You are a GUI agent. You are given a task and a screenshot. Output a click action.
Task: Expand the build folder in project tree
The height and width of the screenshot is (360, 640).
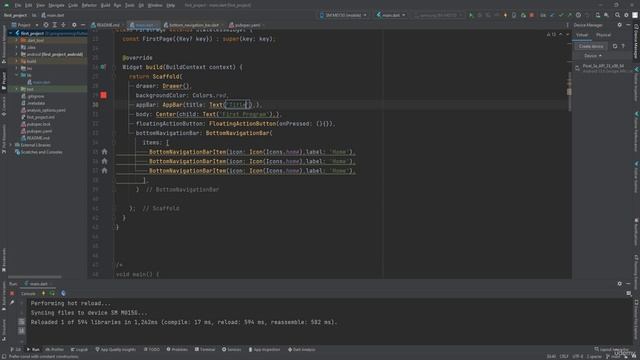17,61
